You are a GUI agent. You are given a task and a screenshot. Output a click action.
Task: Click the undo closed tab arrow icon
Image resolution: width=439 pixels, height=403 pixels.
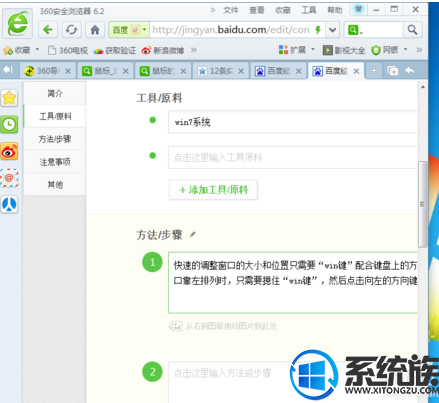tap(410, 71)
